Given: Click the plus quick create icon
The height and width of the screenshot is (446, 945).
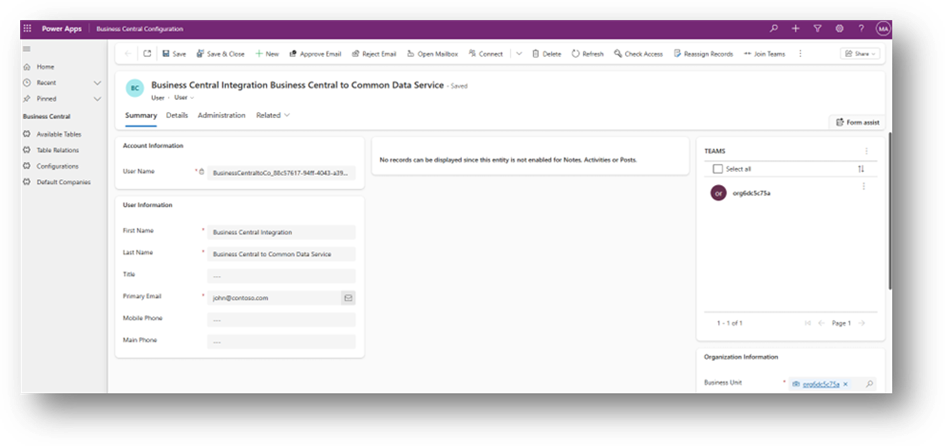Looking at the screenshot, I should 796,28.
